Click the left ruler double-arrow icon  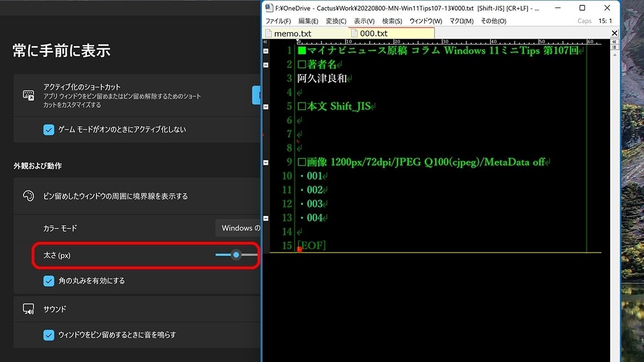[265, 42]
